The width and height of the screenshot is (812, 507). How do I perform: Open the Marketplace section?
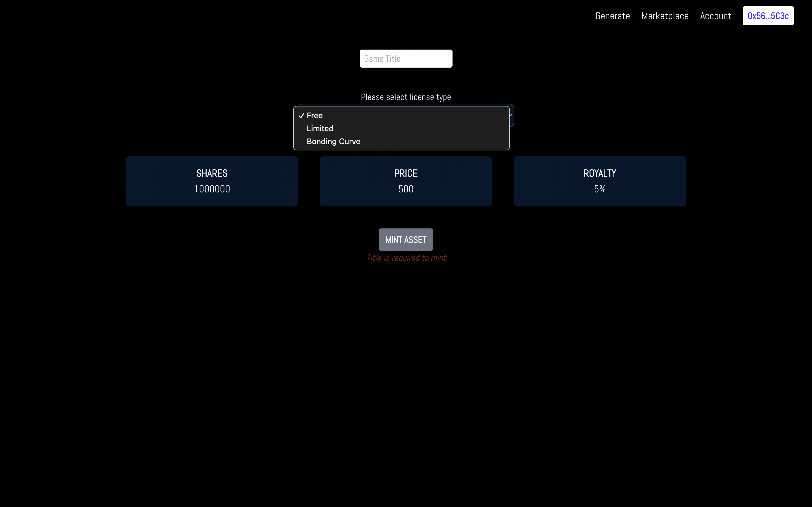[x=665, y=16]
